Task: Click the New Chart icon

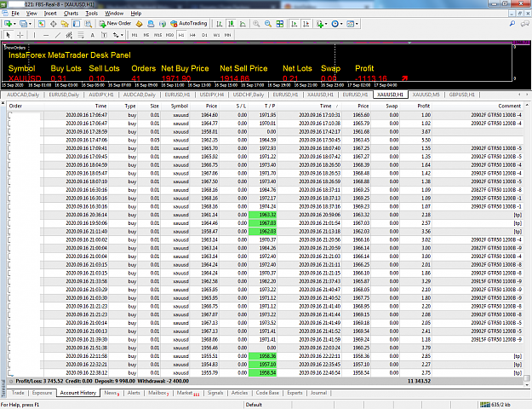Action: pos(8,24)
